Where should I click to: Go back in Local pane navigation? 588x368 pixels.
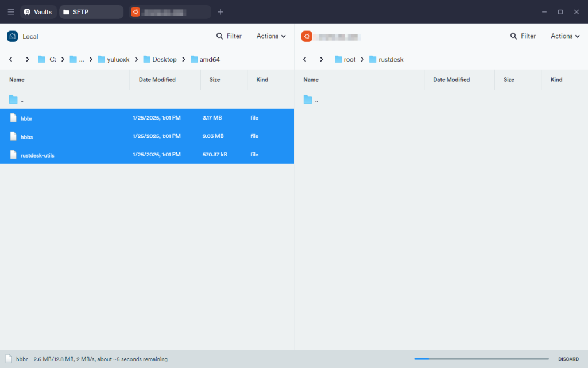click(11, 59)
